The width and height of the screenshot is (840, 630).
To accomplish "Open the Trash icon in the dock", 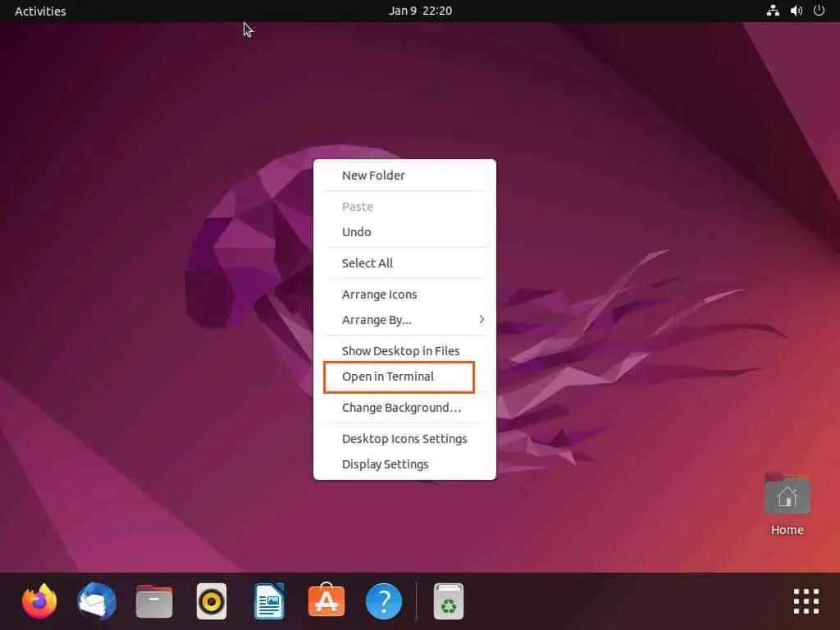I will point(448,600).
